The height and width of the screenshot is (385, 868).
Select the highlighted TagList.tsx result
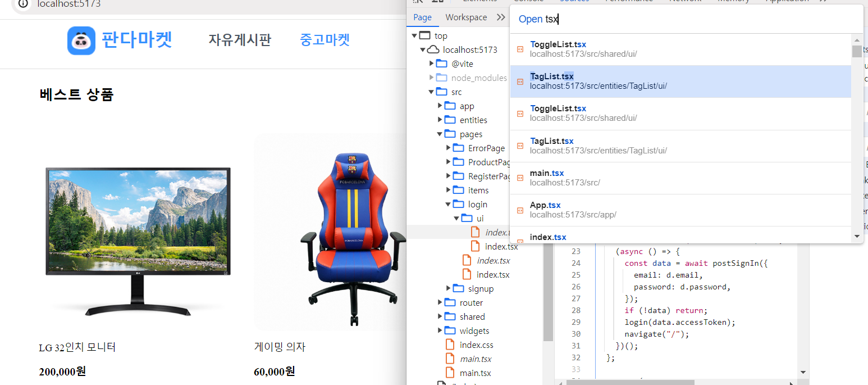680,81
